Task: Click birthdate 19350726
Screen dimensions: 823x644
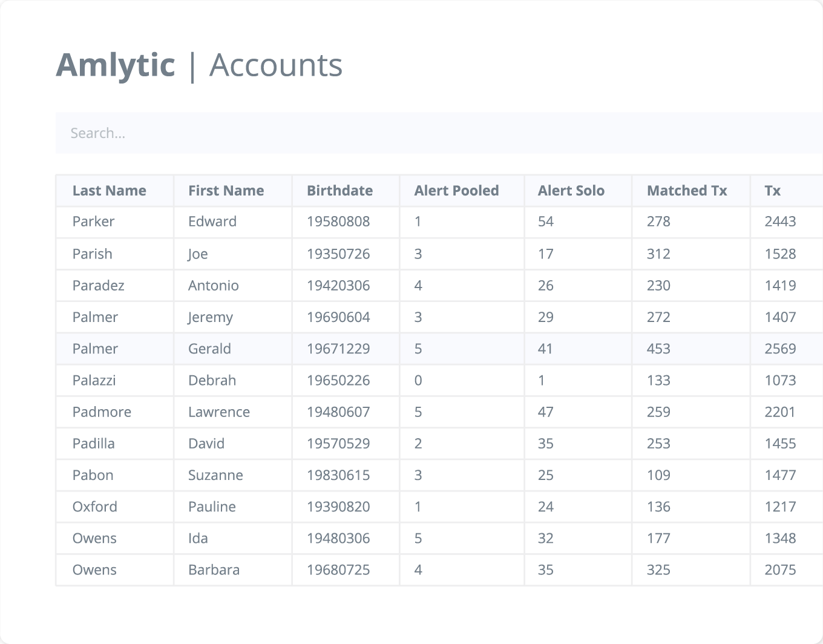Action: pyautogui.click(x=338, y=254)
